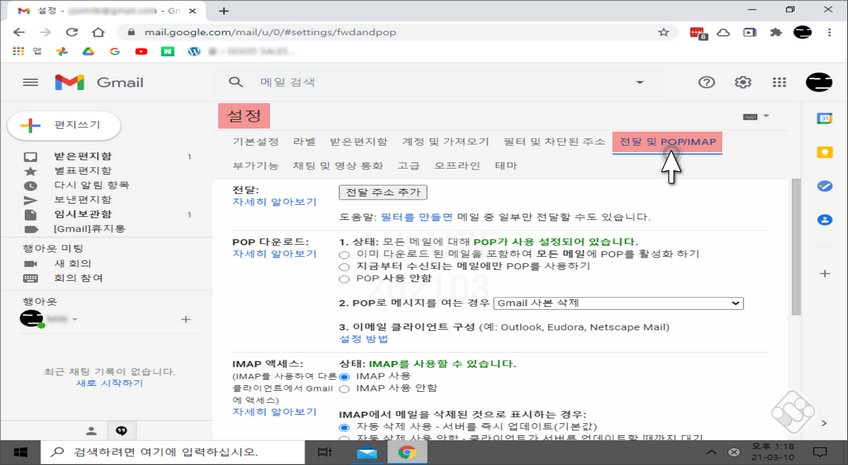Screen dimensions: 848x465
Task: Go back to previous page
Action: click(x=19, y=32)
